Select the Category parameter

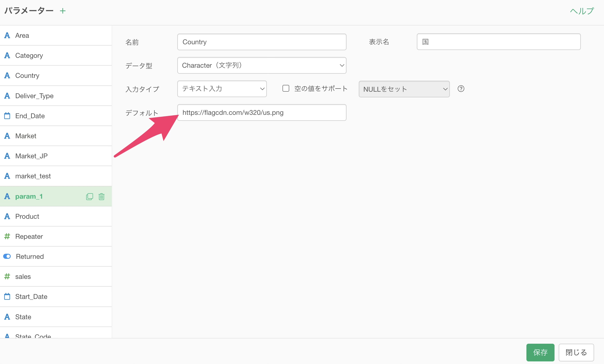click(56, 55)
